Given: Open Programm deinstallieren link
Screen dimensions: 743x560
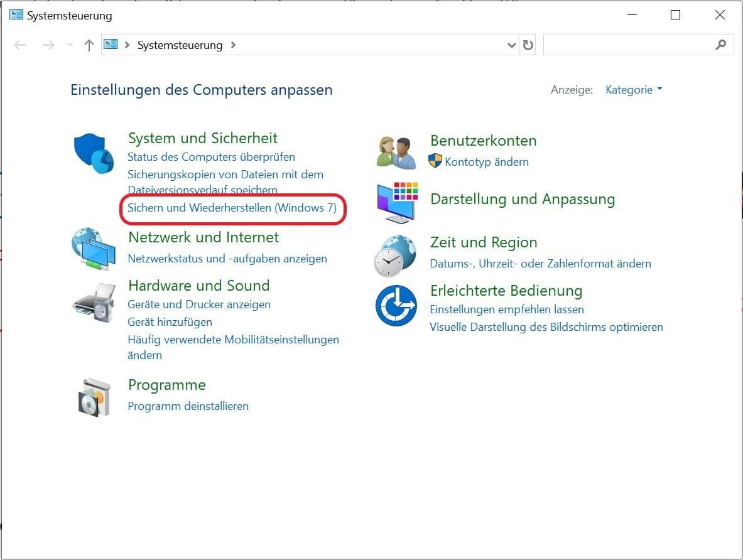Looking at the screenshot, I should [188, 406].
